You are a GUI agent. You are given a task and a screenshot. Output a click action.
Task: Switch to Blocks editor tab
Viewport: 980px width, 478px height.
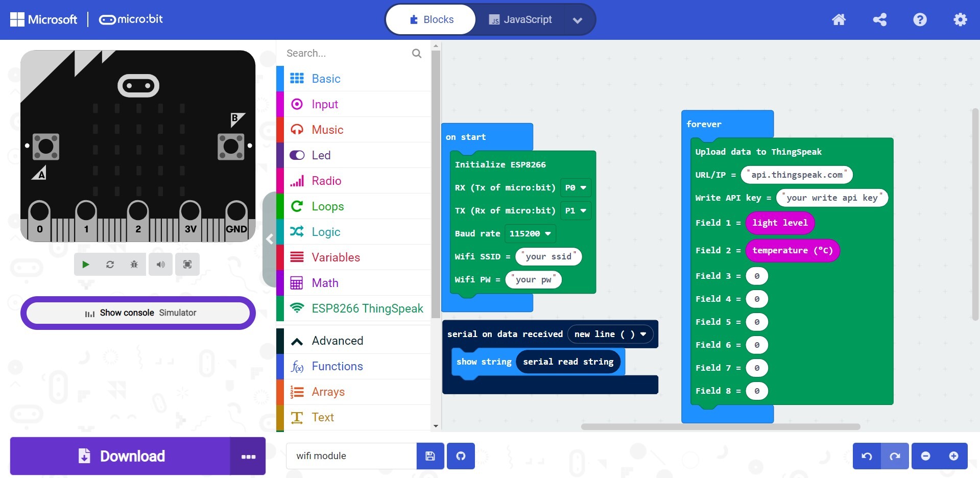[x=431, y=19]
